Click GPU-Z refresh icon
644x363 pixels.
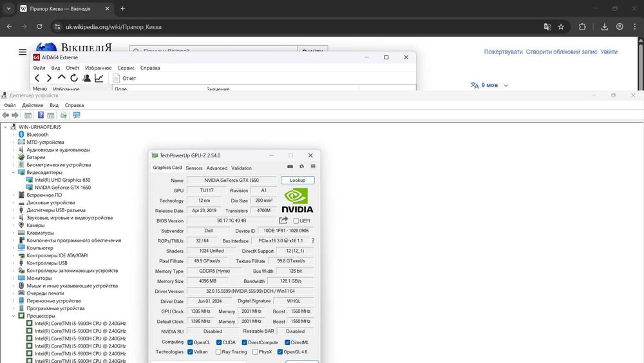(x=301, y=166)
